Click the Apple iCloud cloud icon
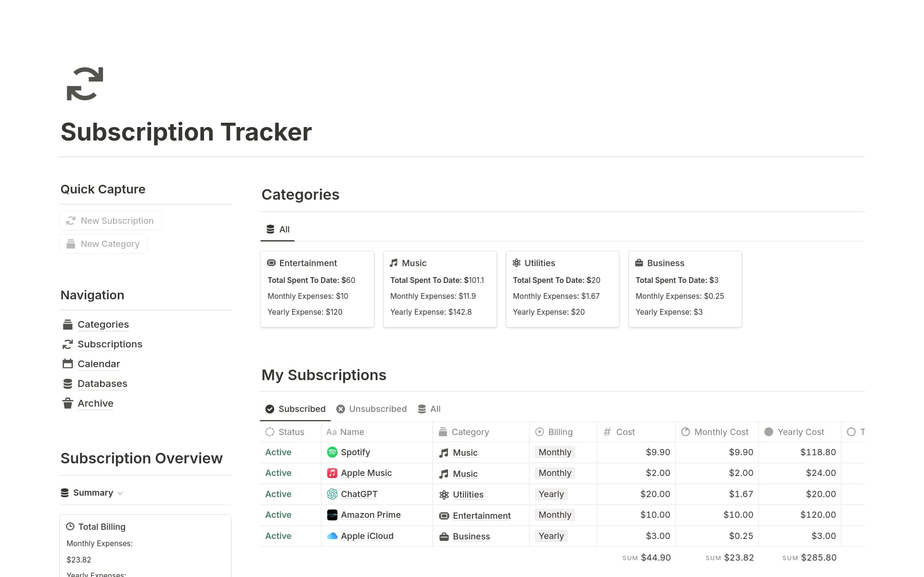924x577 pixels. 333,536
